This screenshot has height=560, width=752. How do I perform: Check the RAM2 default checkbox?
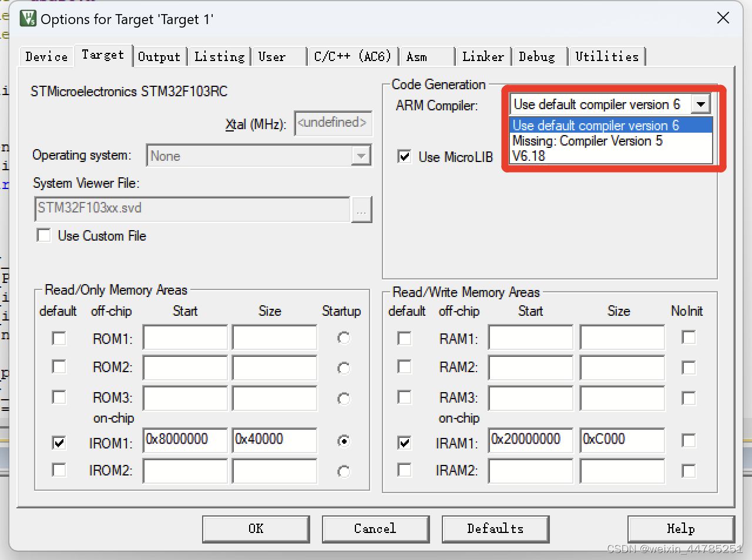(404, 367)
